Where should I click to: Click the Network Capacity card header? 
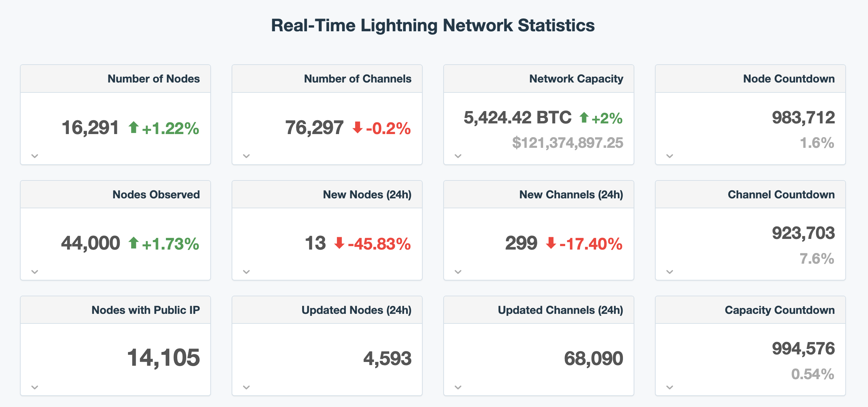coord(539,79)
